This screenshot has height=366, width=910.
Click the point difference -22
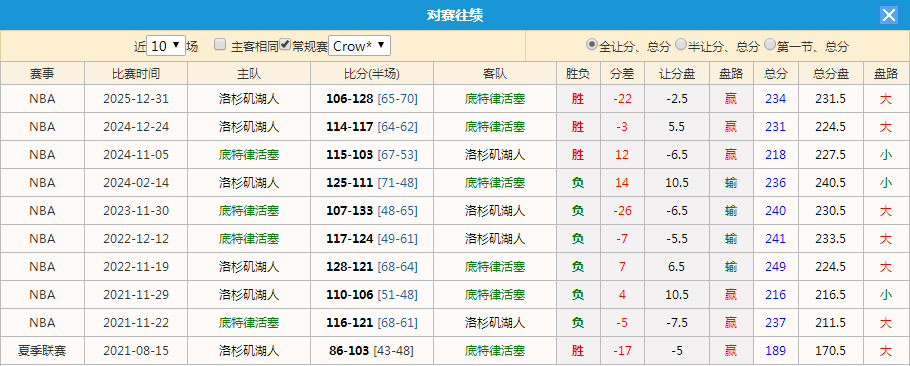[622, 99]
